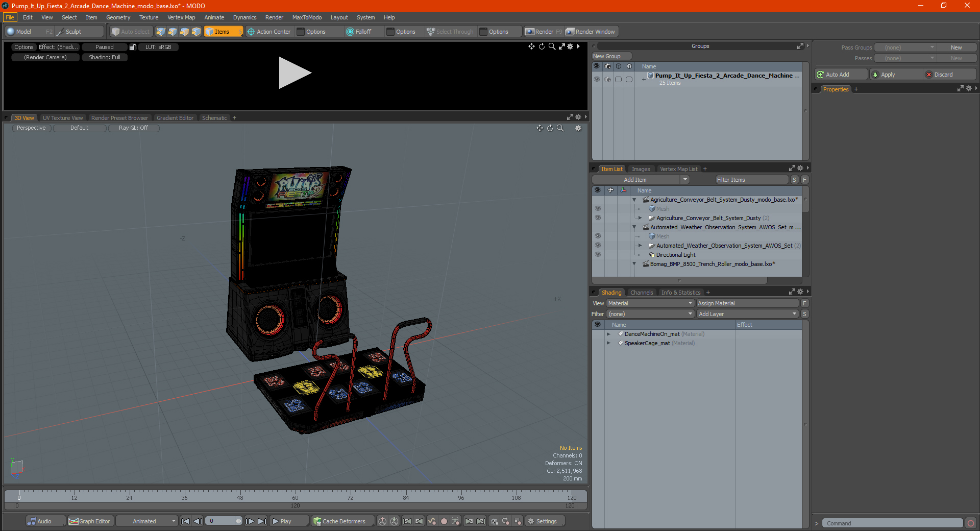Click the Assign Material button
Image resolution: width=980 pixels, height=531 pixels.
tap(747, 303)
